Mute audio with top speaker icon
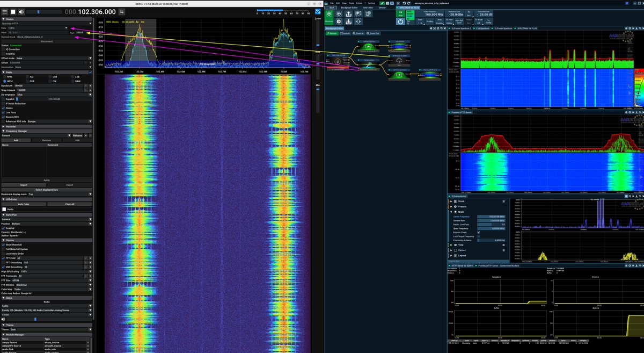This screenshot has width=644, height=353. [x=21, y=12]
